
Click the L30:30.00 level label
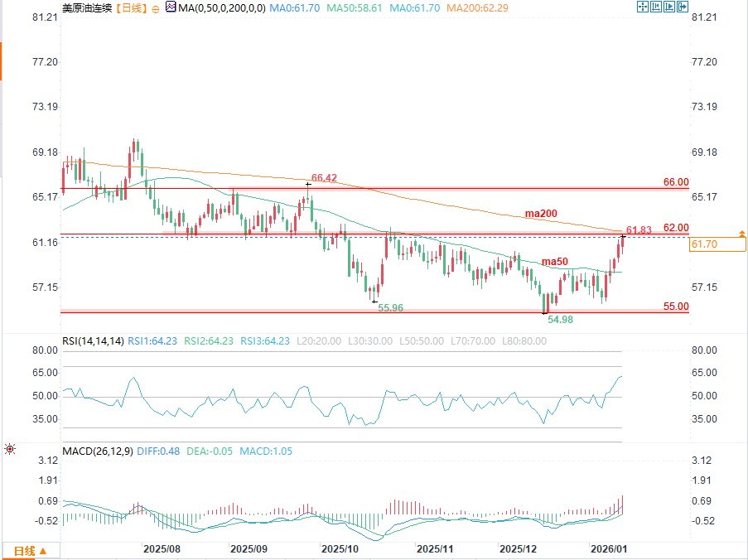[370, 341]
